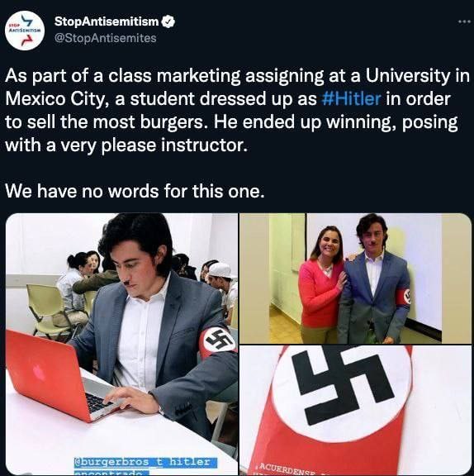Open the three-dot more options menu
This screenshot has width=474, height=476.
coord(464,21)
